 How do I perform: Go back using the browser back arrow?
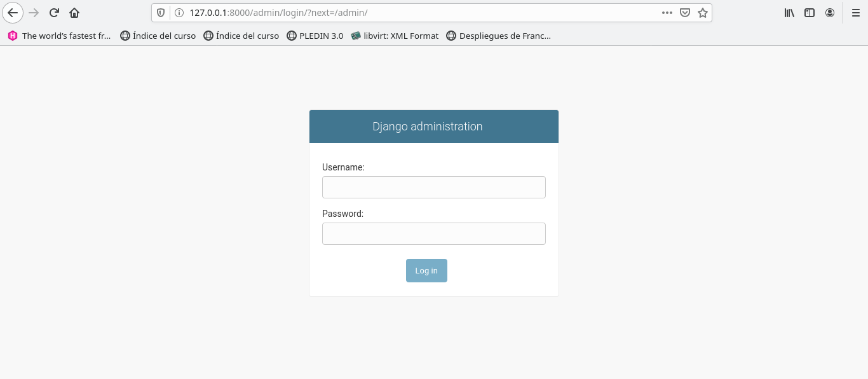pos(13,13)
